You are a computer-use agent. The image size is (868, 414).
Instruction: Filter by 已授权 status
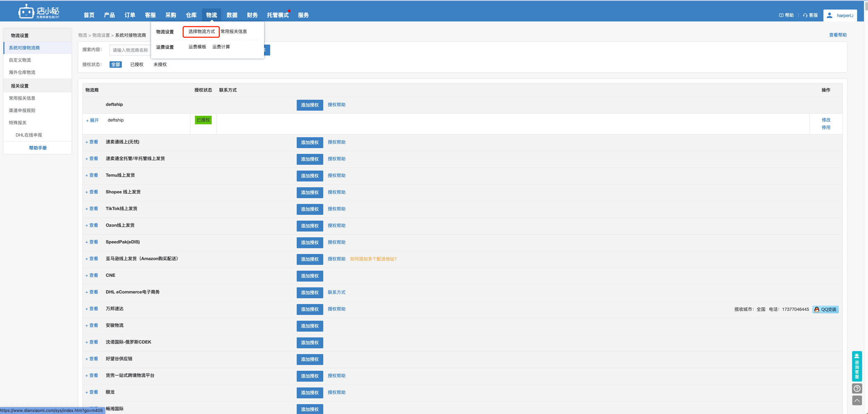137,64
